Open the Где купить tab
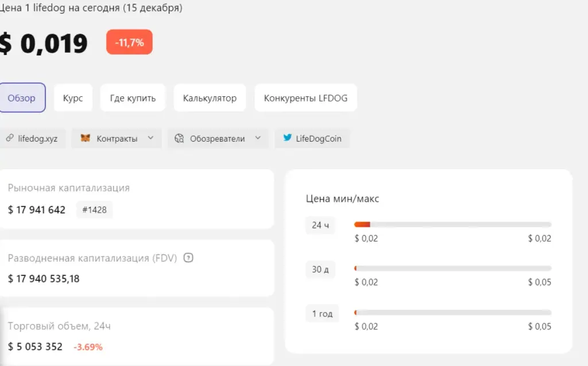This screenshot has height=366, width=588. pos(133,98)
